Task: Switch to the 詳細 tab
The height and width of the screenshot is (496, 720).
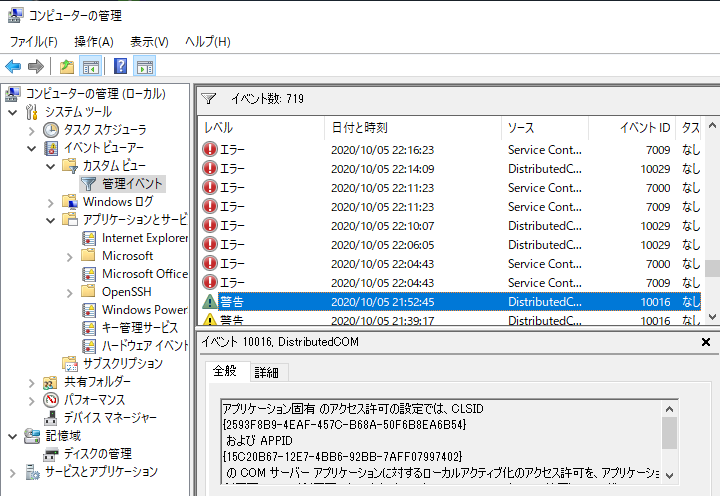Action: pyautogui.click(x=267, y=372)
